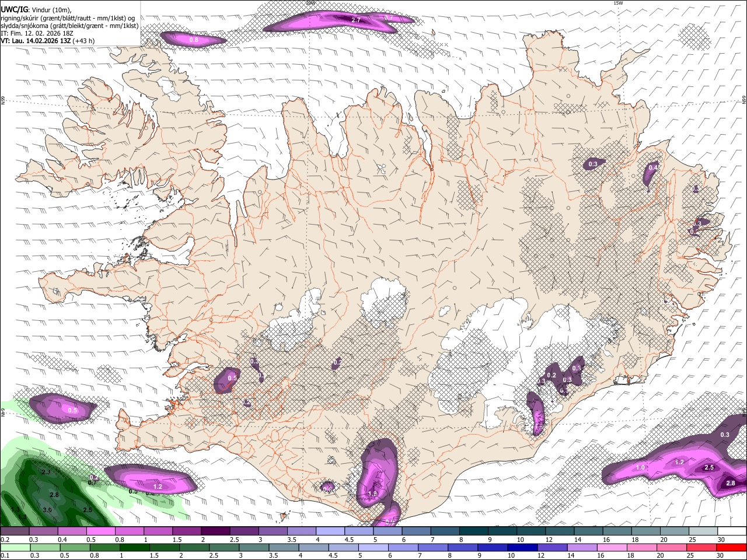Click the pale green 0.1 swatch in the rain scale
Image resolution: width=747 pixels, height=560 pixels.
click(15, 547)
